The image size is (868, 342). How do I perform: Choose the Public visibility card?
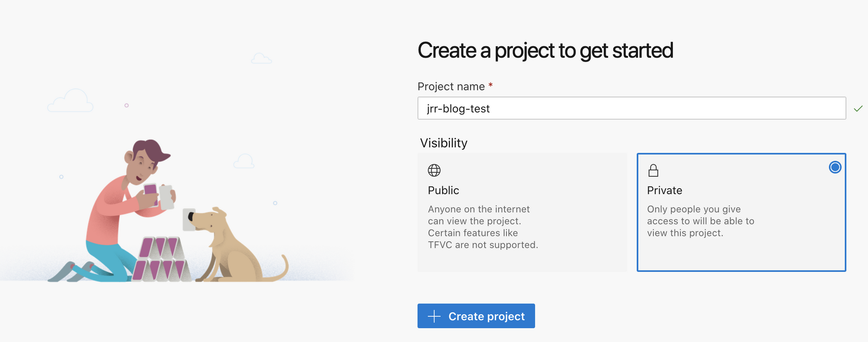(x=522, y=212)
